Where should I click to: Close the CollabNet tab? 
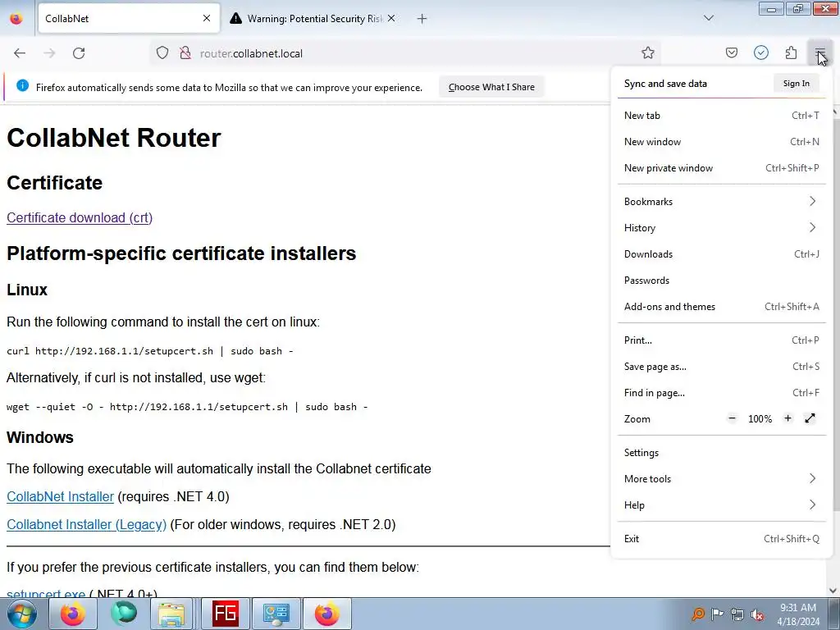(x=207, y=18)
